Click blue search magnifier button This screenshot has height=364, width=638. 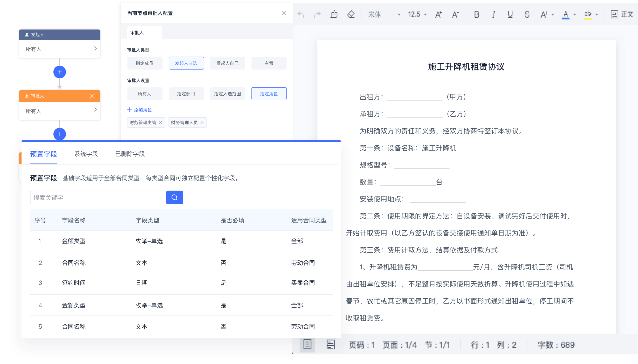[174, 197]
